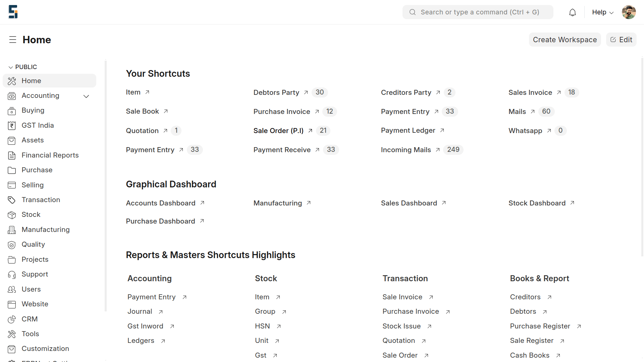The width and height of the screenshot is (644, 362).
Task: Select the Financial Reports icon
Action: [x=12, y=155]
